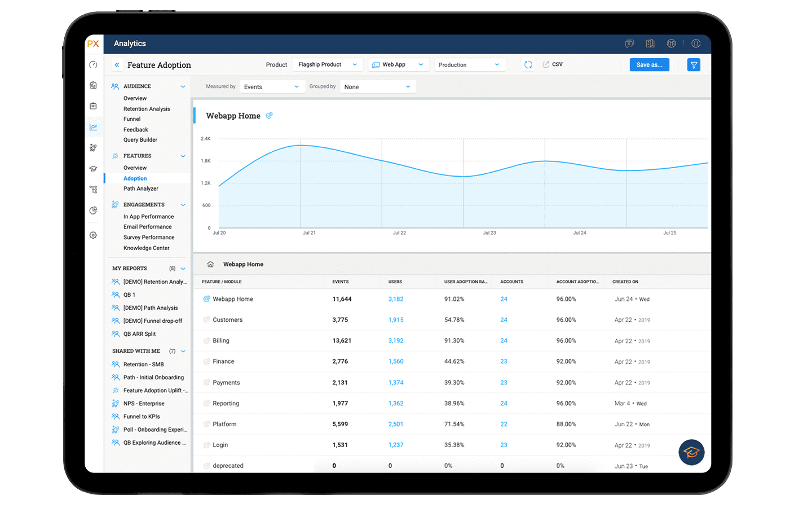Screen dimensions: 812x508
Task: Open the Measured by Events dropdown
Action: [271, 87]
